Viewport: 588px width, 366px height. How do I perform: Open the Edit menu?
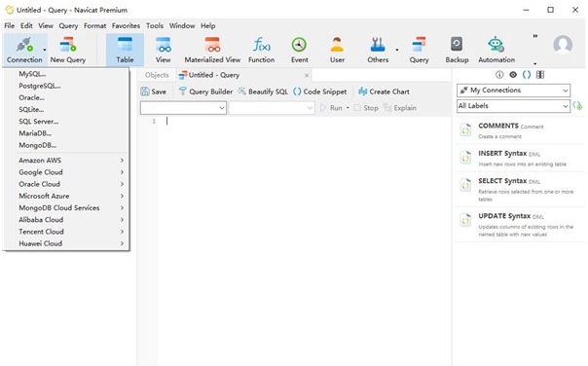click(26, 26)
